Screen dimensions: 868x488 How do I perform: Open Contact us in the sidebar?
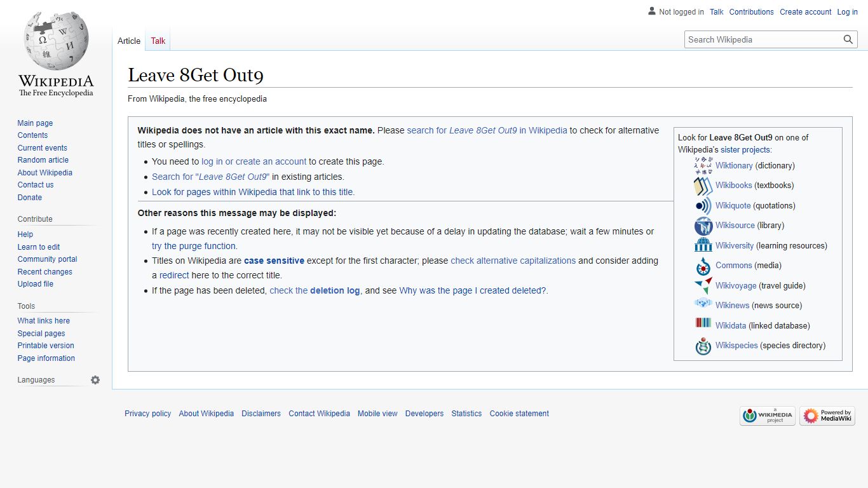click(x=36, y=185)
